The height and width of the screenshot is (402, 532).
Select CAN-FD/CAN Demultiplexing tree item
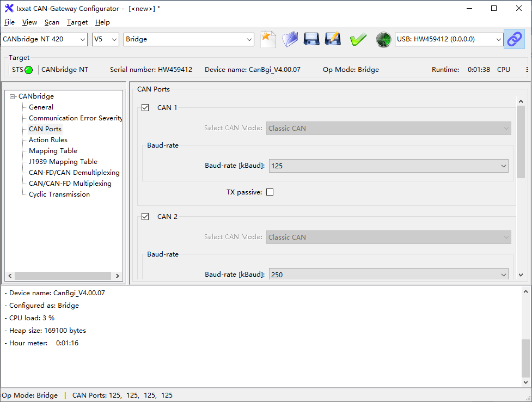(74, 173)
